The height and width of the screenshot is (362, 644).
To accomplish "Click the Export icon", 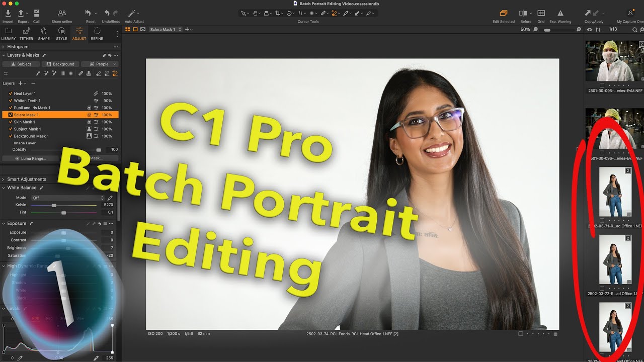I will 21,13.
